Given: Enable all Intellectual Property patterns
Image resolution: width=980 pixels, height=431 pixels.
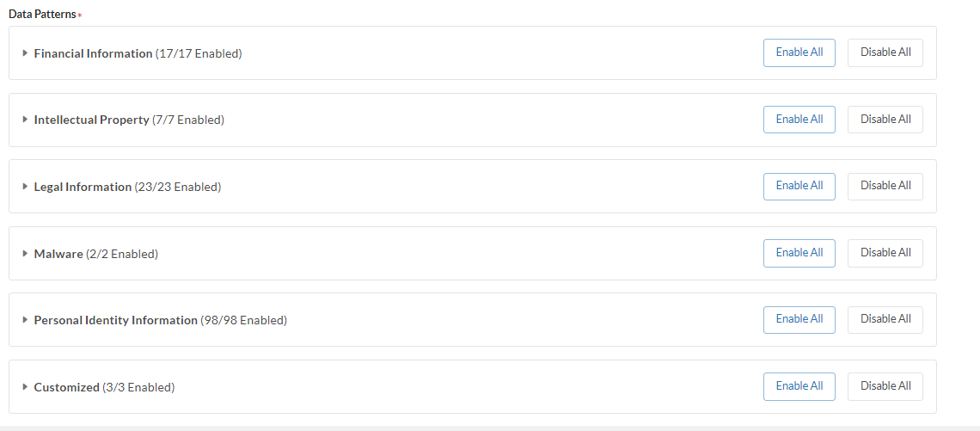Looking at the screenshot, I should pos(799,120).
